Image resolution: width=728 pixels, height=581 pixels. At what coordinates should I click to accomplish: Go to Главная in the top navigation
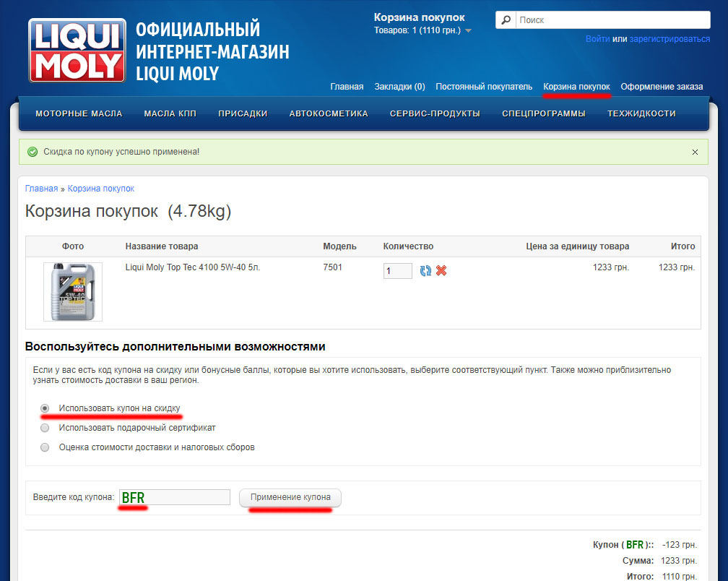pos(347,87)
